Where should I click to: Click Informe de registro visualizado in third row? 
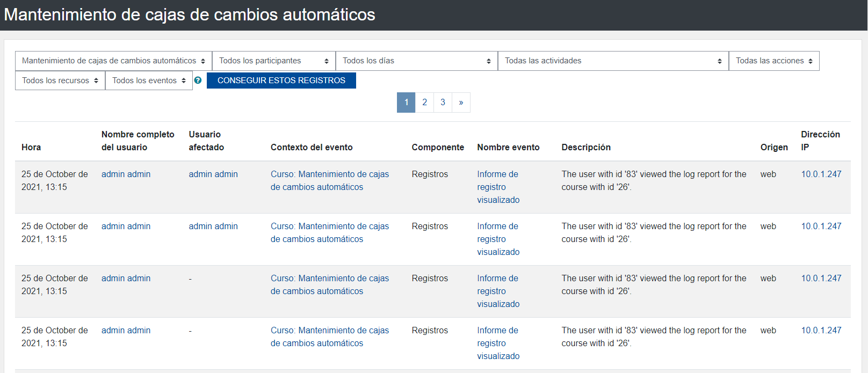[498, 291]
